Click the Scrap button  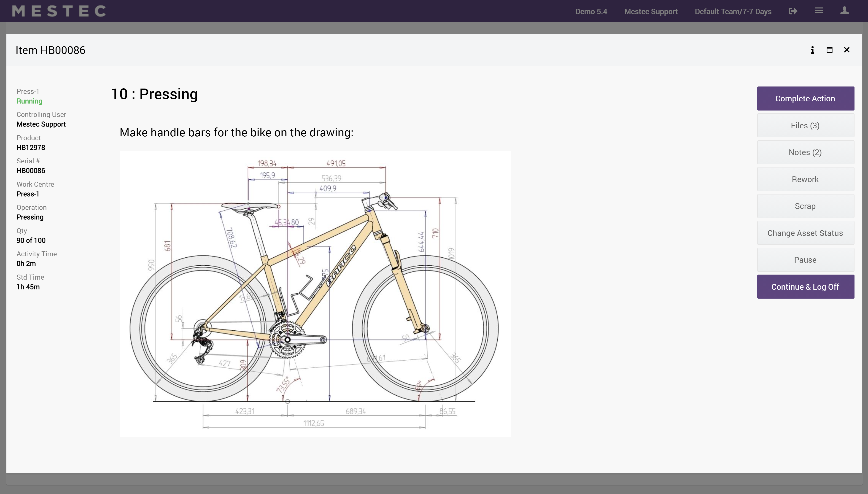point(805,206)
